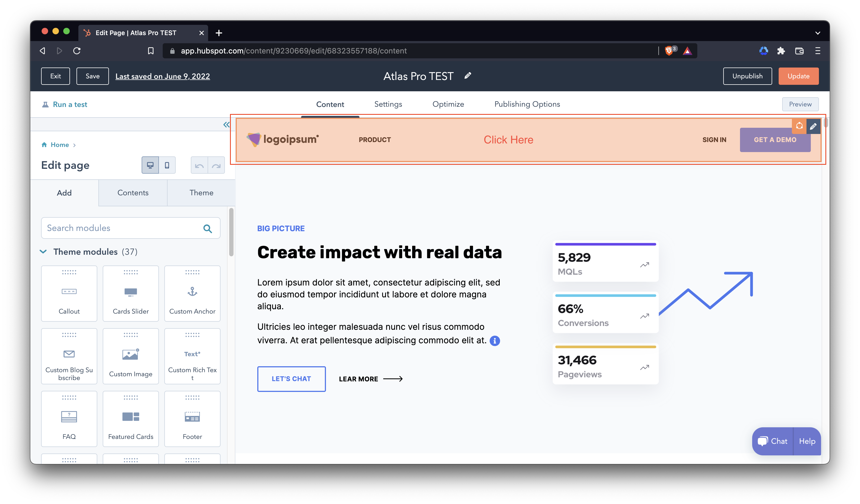
Task: Click the Brave rewards triangle icon
Action: click(x=687, y=51)
